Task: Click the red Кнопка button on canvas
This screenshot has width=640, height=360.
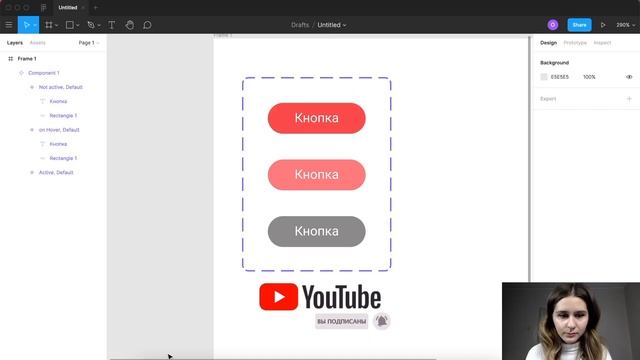Action: coord(316,118)
